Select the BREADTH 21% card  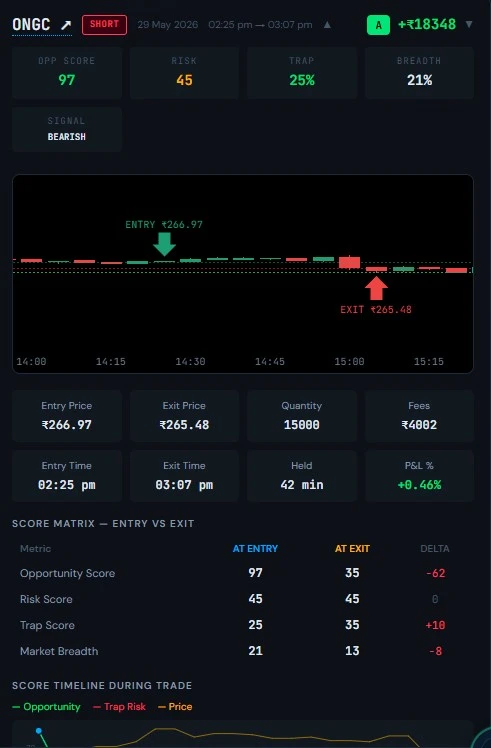click(x=419, y=73)
